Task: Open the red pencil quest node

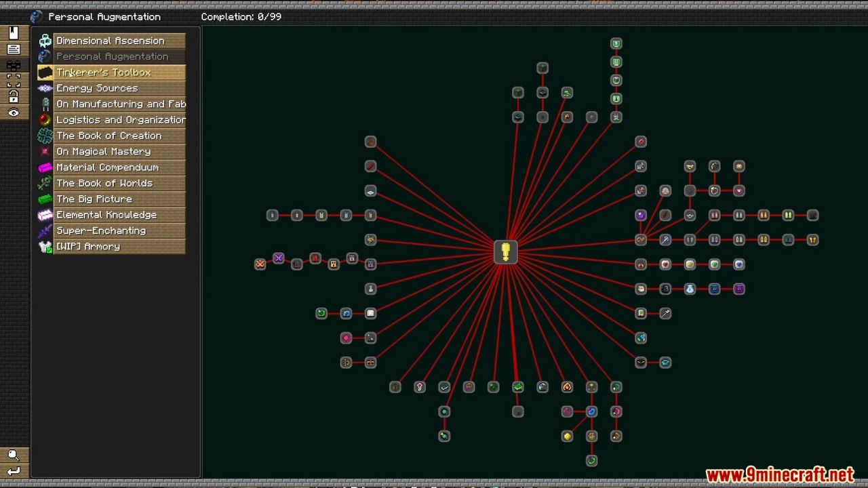Action: [371, 166]
